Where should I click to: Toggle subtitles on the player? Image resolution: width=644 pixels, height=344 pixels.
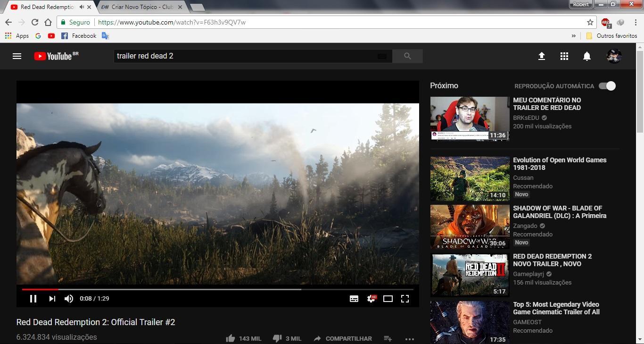[x=354, y=299]
